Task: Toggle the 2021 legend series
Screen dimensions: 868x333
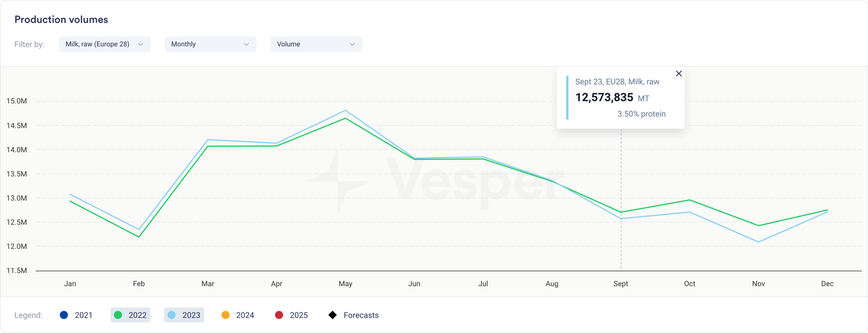Action: 76,315
